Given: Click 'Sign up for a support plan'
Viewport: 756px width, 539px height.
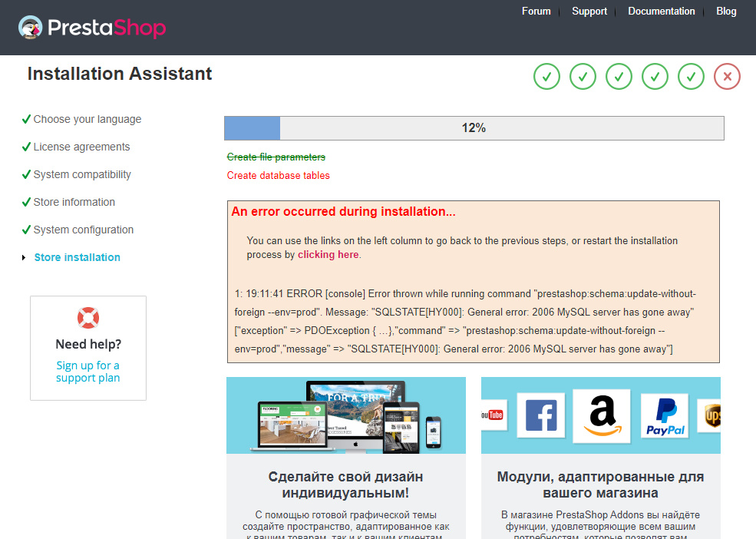Looking at the screenshot, I should [88, 372].
